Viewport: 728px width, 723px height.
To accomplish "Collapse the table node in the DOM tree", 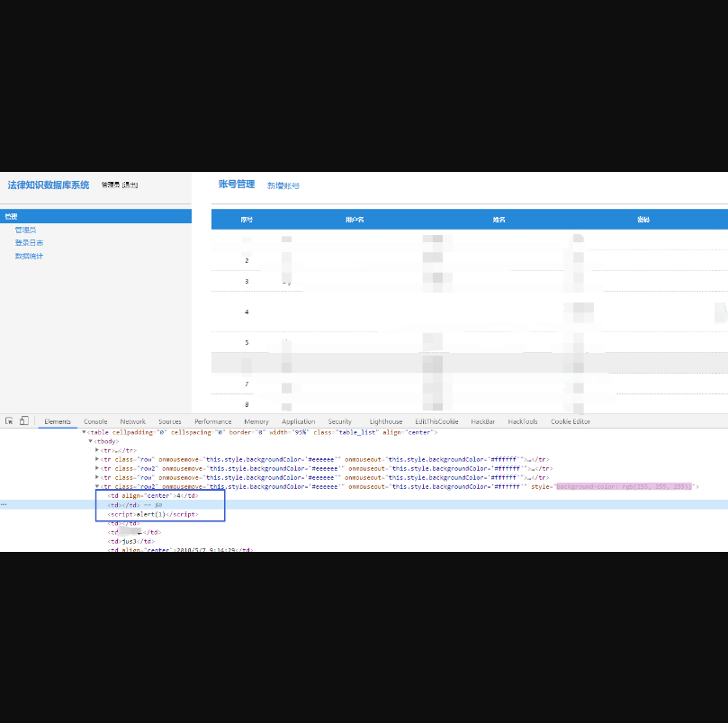I will click(84, 432).
